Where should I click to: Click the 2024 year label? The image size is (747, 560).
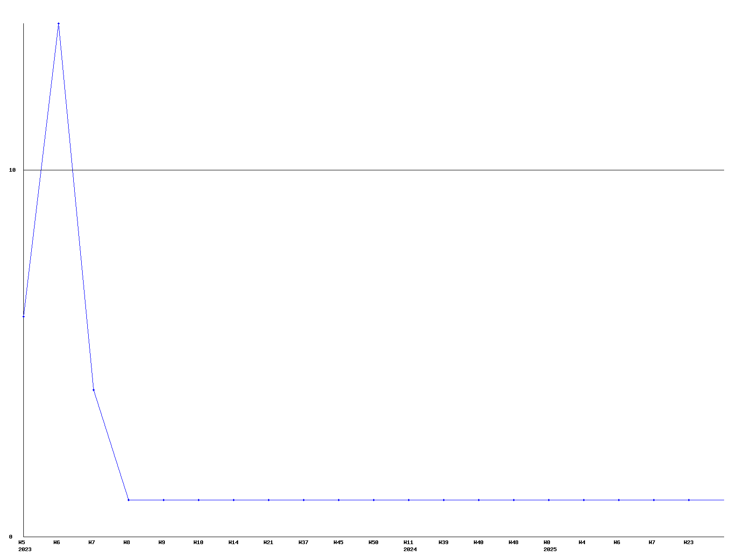410,549
